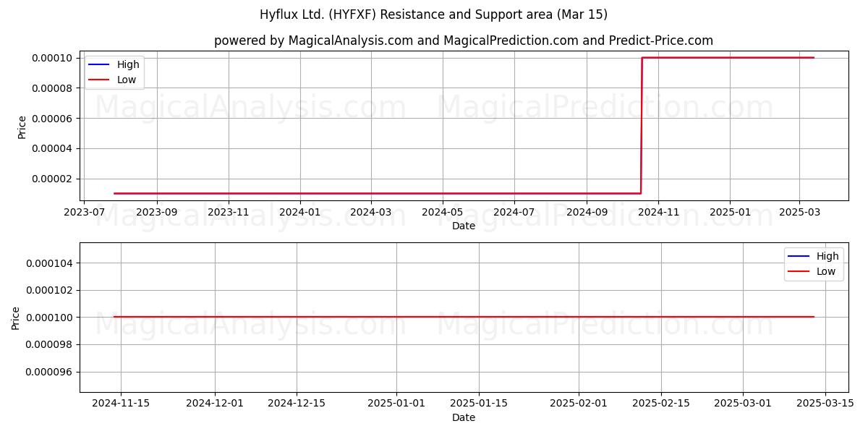Click 'High' in the bottom chart legend
The image size is (868, 434).
coord(827,256)
